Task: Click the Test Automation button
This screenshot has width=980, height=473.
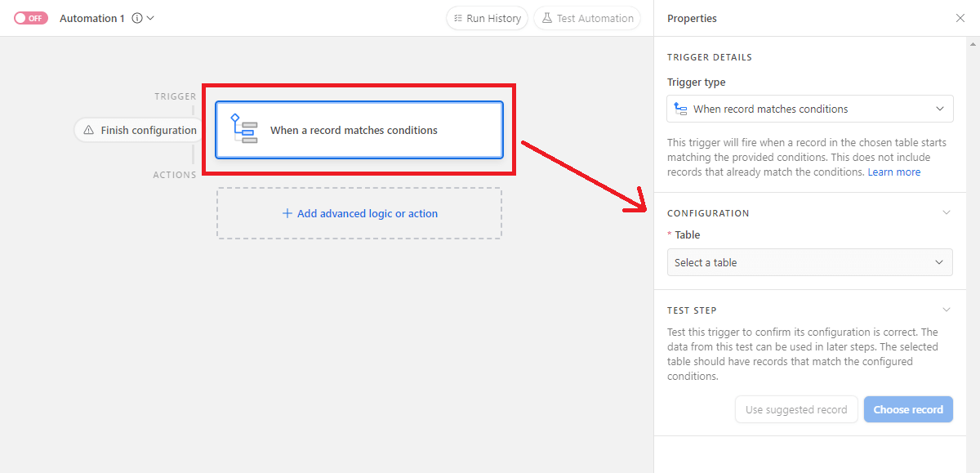Action: [586, 18]
